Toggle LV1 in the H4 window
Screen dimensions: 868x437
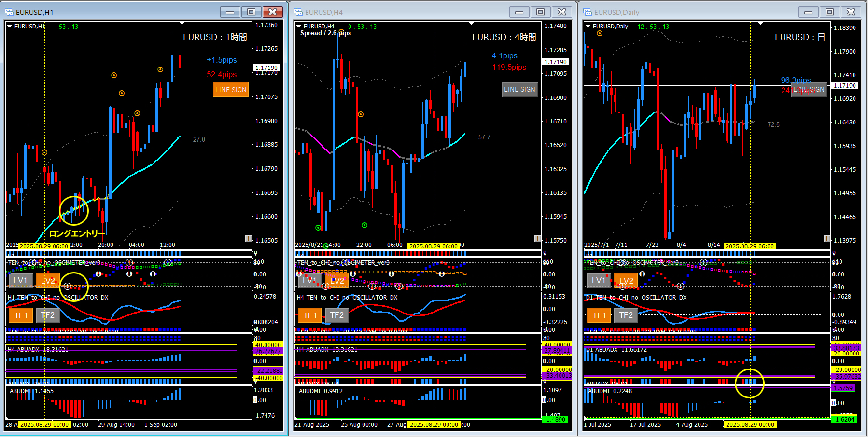pyautogui.click(x=309, y=280)
